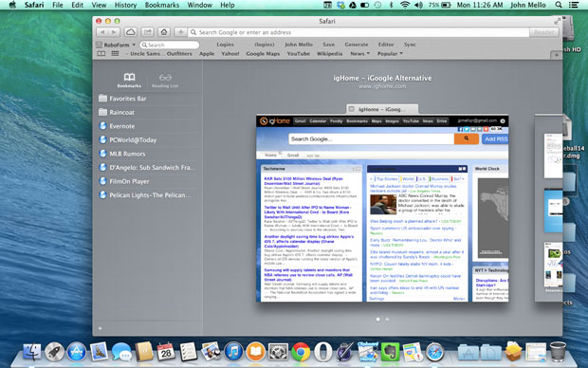Open Top Sites grid icon

(115, 54)
